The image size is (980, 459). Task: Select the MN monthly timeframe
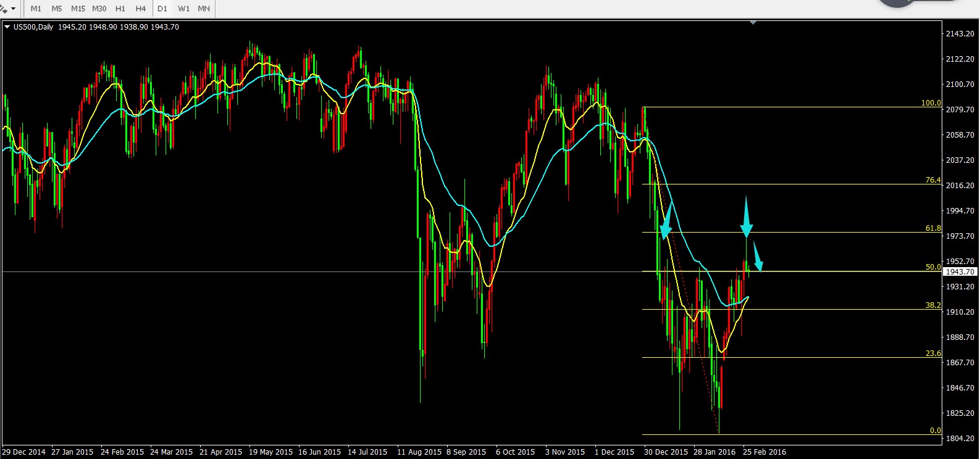point(204,9)
